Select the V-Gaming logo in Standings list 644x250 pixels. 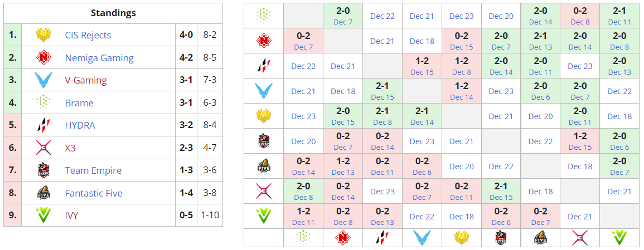(x=43, y=80)
